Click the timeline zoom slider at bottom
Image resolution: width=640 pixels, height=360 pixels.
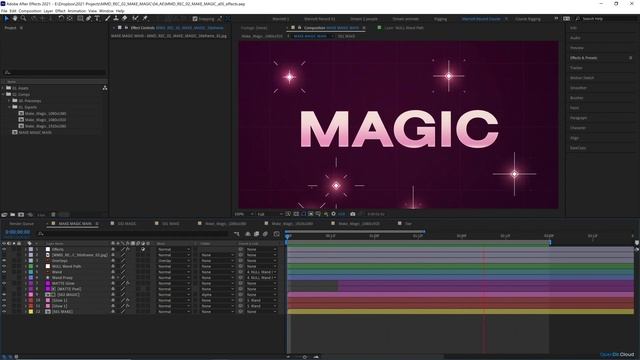(304, 357)
